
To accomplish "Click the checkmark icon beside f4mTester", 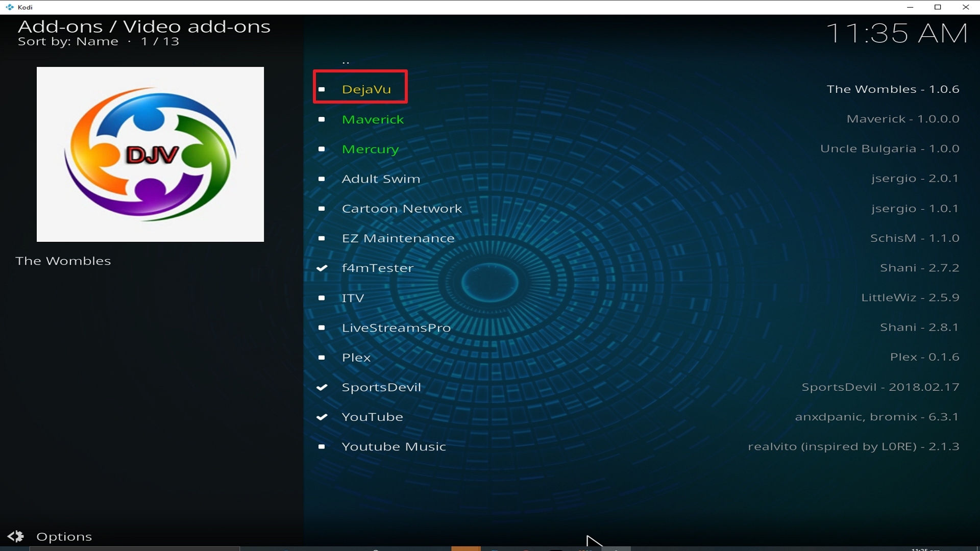I will pos(322,268).
